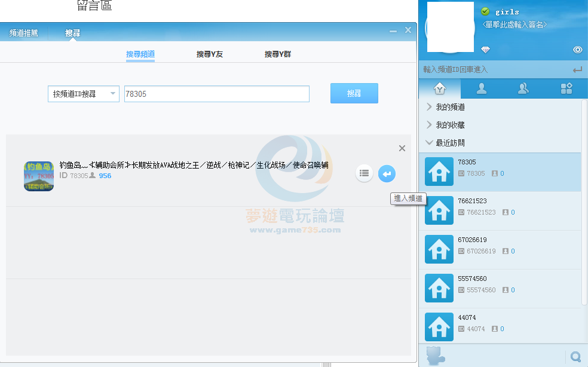Click the magnifier search icon at bottom
This screenshot has width=588, height=367.
pos(575,357)
